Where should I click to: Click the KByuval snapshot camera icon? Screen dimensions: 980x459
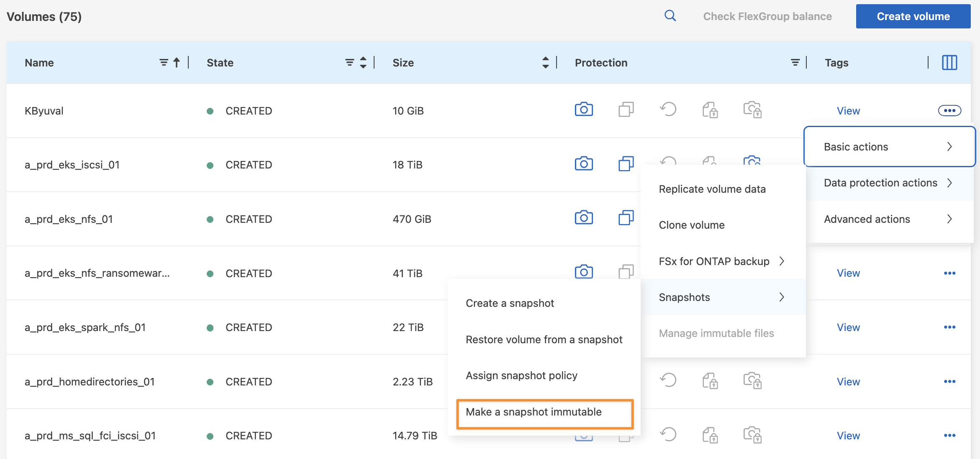(x=584, y=110)
